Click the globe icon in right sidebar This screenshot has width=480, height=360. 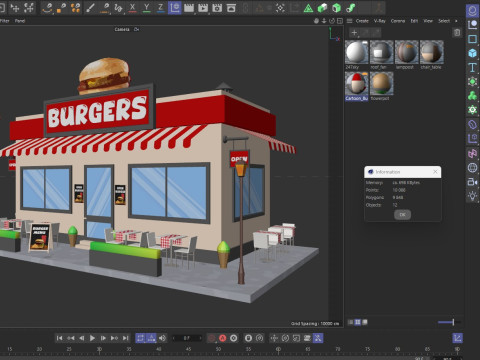click(x=472, y=168)
